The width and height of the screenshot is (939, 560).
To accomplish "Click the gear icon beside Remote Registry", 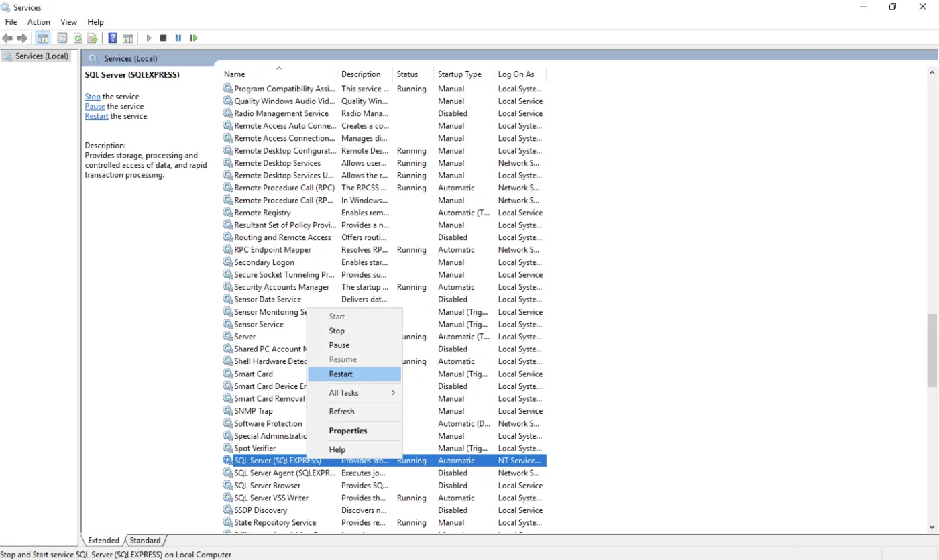I will pos(228,213).
